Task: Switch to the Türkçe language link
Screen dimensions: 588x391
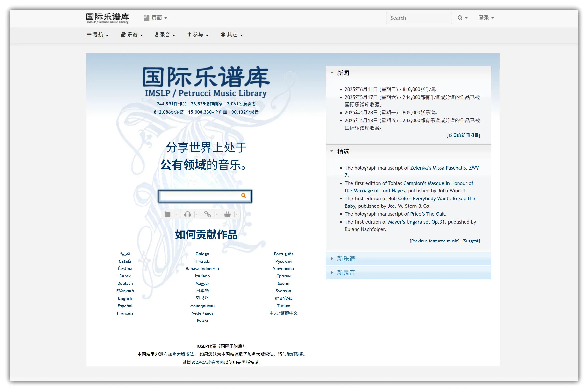Action: 283,306
